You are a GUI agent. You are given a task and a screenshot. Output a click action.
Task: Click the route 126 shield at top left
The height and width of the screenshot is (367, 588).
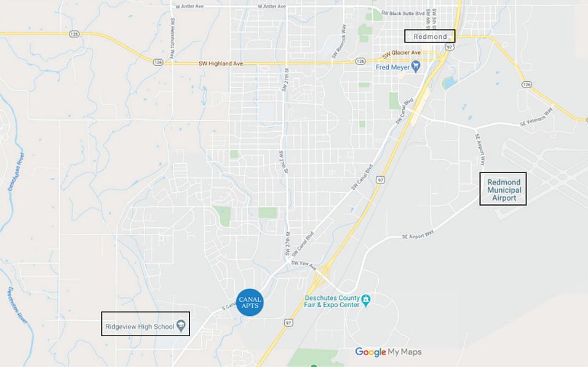74,34
